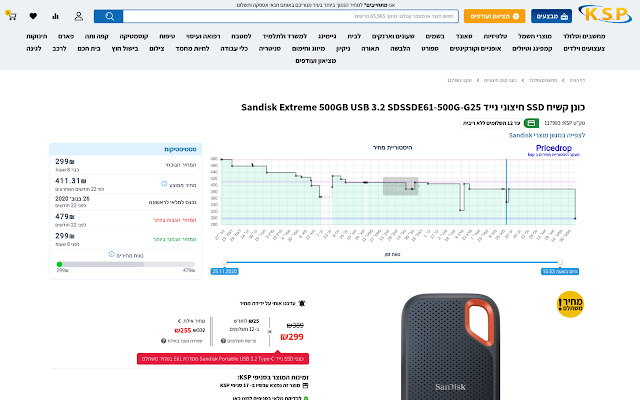Move the chart end time slider handle

tap(560, 262)
